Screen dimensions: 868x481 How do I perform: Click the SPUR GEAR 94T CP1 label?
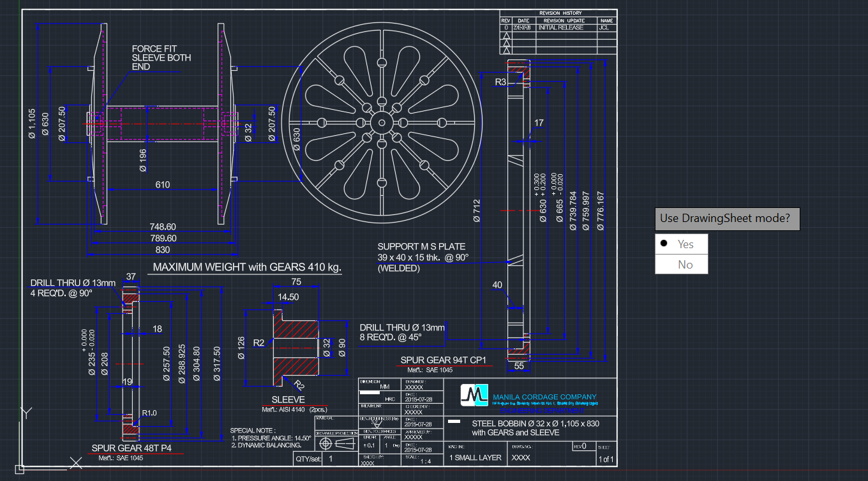pos(443,360)
